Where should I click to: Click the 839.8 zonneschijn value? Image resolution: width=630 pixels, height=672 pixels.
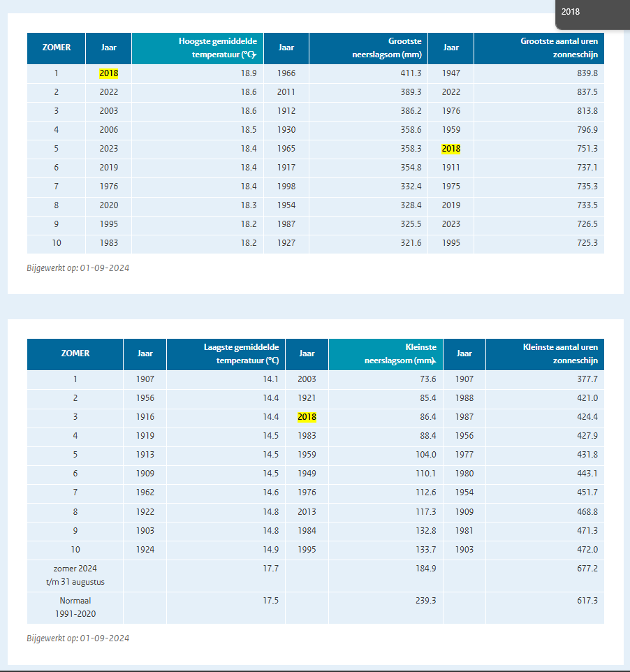[x=585, y=73]
